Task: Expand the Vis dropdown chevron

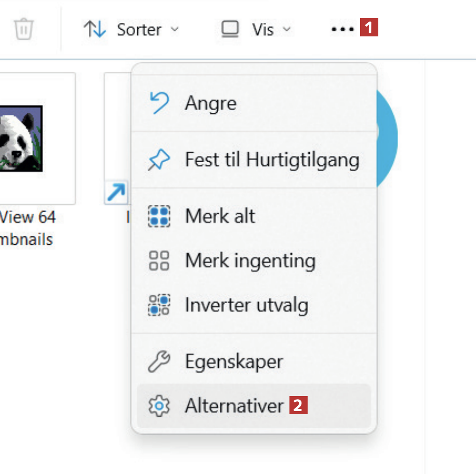Action: coord(287,29)
